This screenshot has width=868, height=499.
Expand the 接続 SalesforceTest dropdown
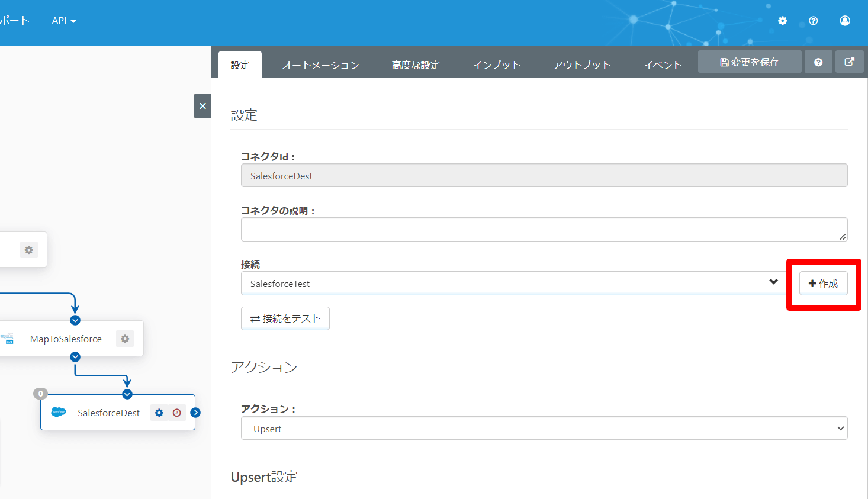click(x=513, y=284)
